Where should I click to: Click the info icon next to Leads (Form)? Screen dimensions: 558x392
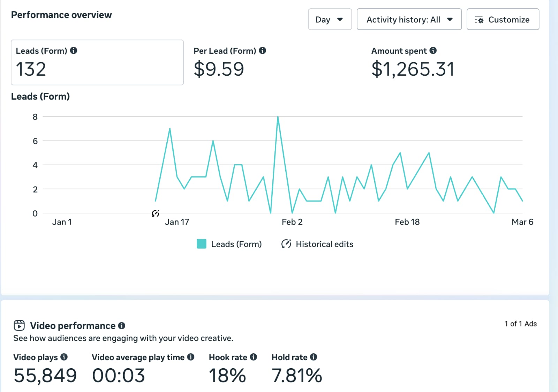74,50
